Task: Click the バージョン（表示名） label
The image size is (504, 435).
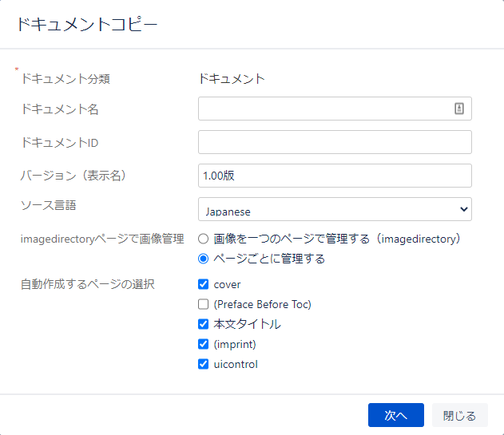Action: (74, 175)
